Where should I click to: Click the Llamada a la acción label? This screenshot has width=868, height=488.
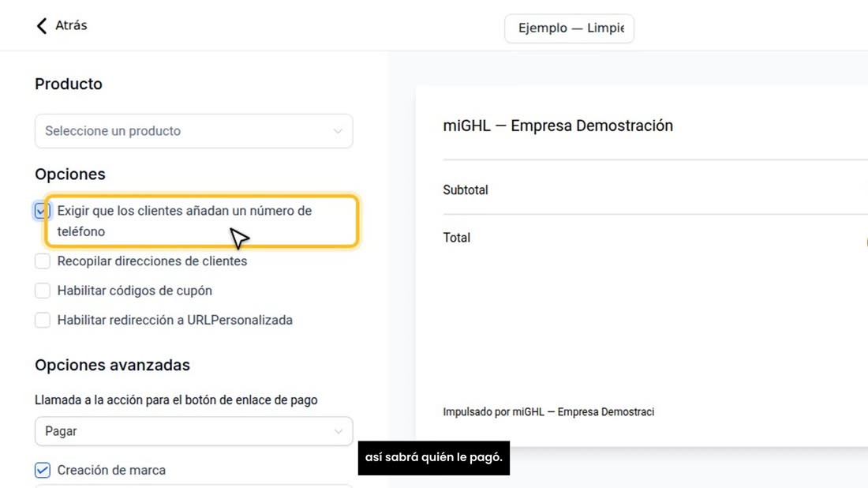click(x=176, y=400)
